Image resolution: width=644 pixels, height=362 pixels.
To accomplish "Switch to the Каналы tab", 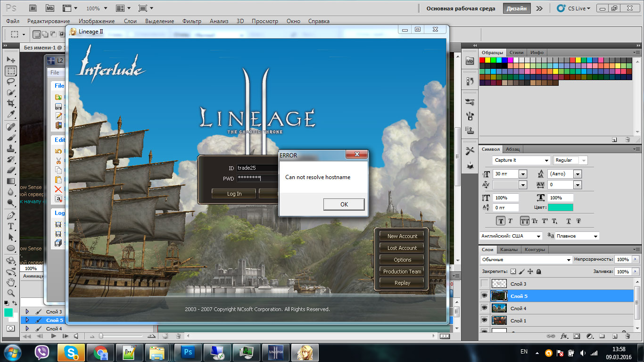I will 508,250.
